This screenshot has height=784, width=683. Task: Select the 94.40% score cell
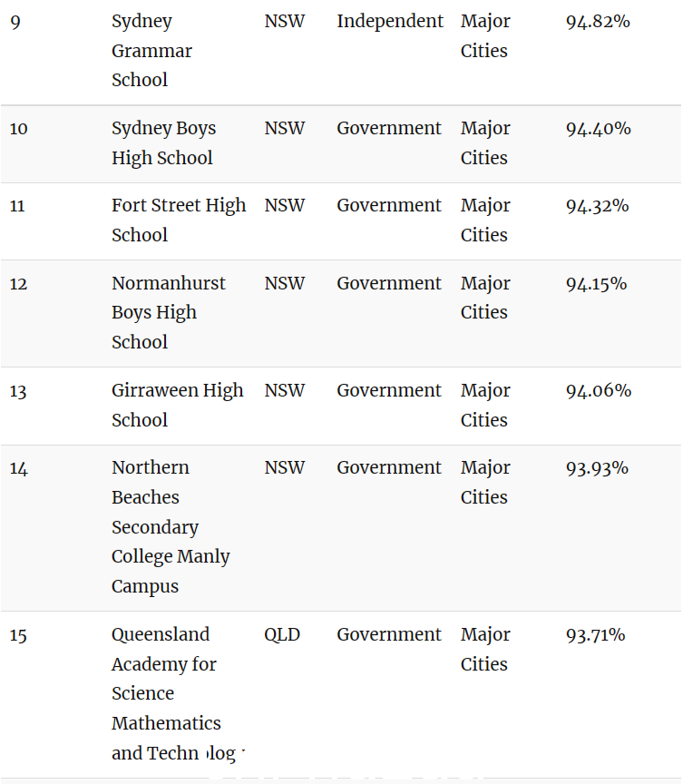pyautogui.click(x=598, y=129)
